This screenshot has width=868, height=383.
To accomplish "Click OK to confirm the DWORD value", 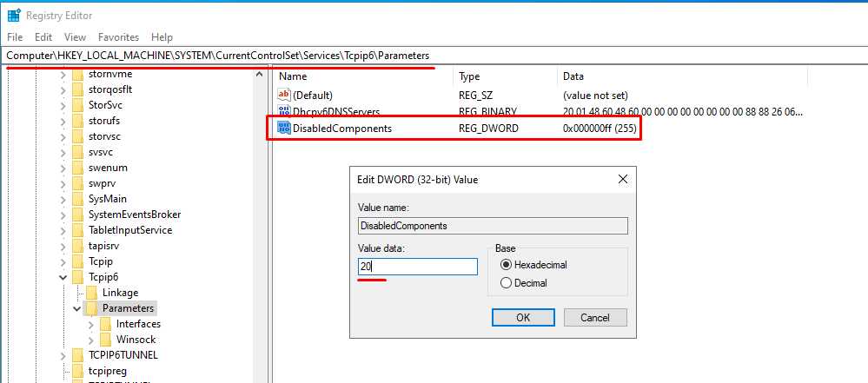I will click(x=523, y=318).
